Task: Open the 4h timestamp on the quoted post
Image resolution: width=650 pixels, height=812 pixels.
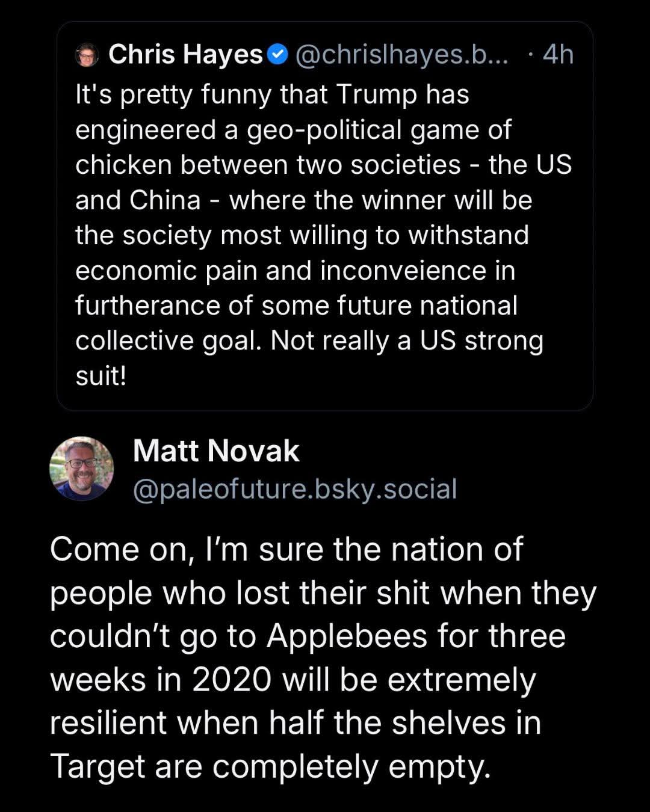Action: click(558, 55)
